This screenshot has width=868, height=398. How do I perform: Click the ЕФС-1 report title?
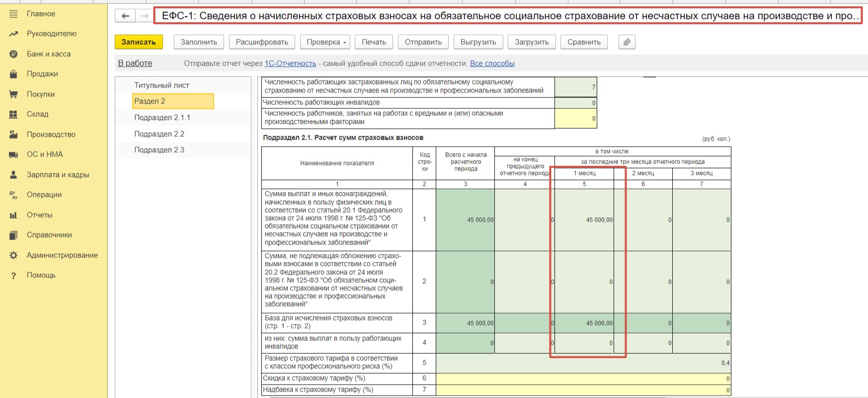(x=510, y=16)
